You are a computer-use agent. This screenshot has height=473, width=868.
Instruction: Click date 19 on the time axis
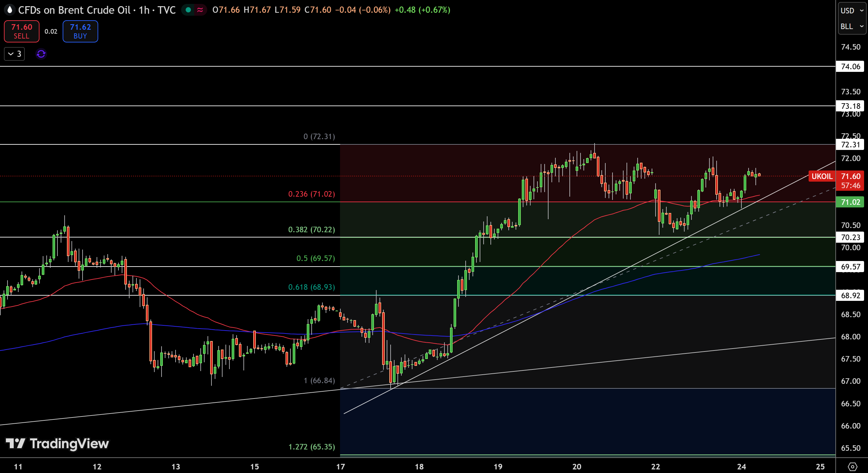[498, 466]
